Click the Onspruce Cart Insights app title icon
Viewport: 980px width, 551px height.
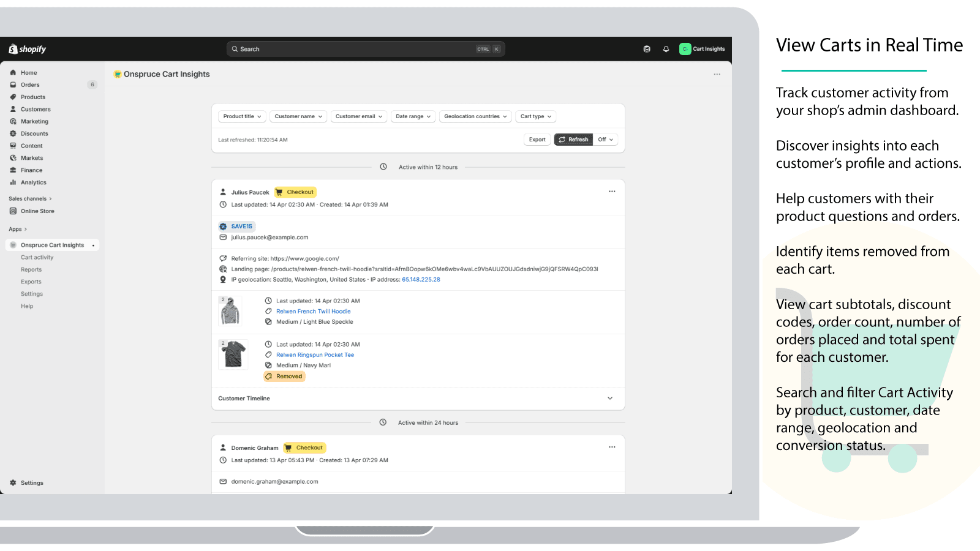click(117, 74)
